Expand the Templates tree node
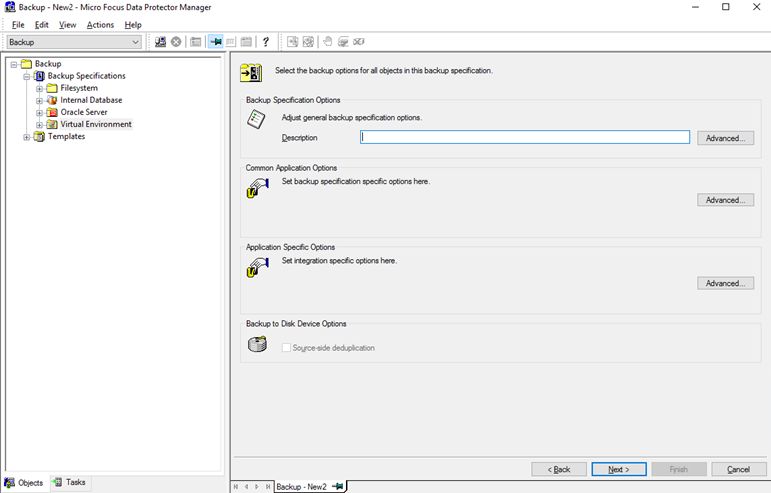The image size is (771, 493). 27,137
